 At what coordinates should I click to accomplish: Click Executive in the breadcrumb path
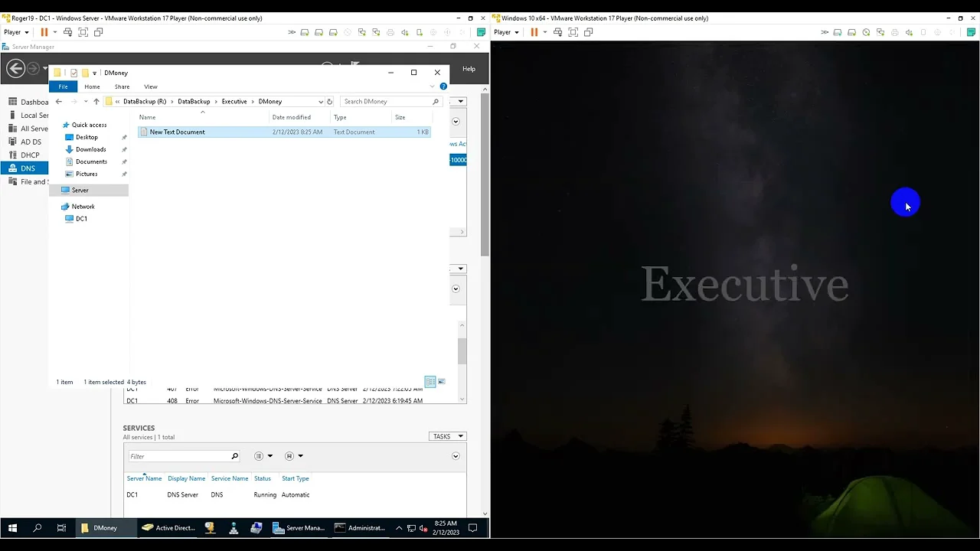[x=234, y=102]
